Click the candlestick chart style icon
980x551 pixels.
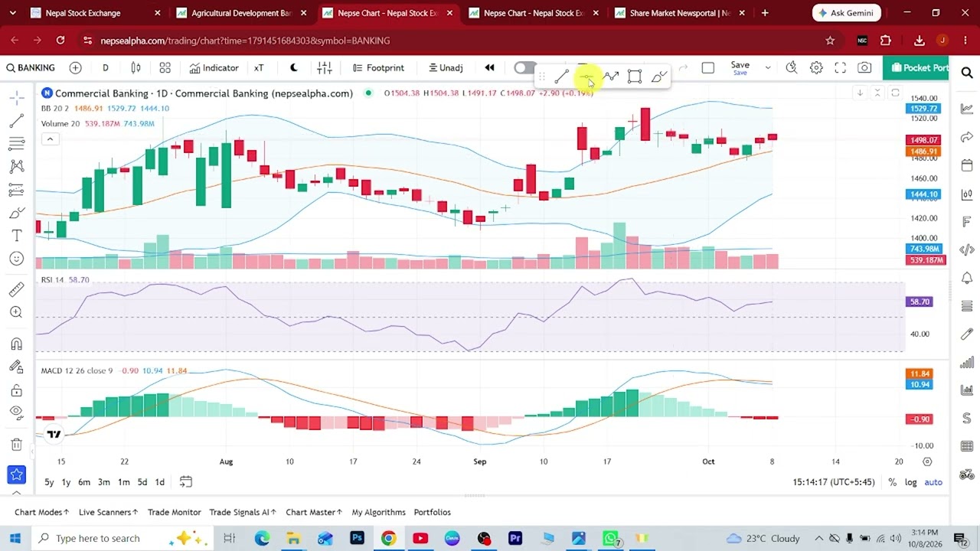tap(136, 68)
